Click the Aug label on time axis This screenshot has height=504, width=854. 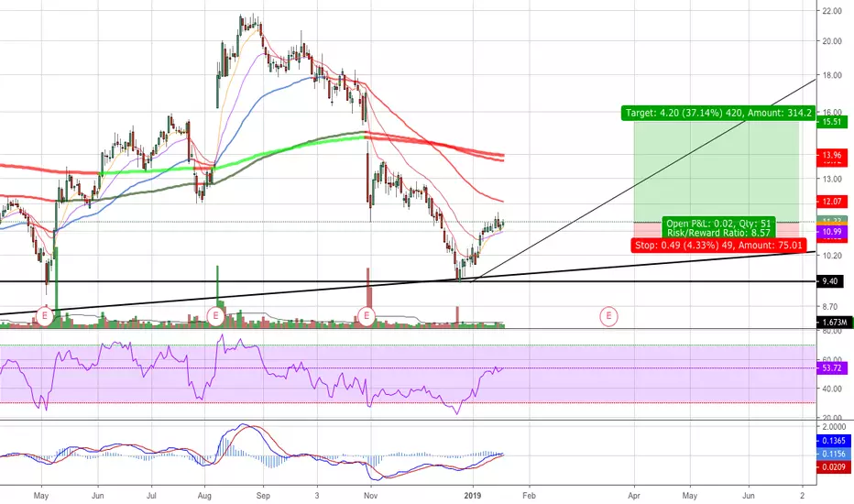click(204, 496)
